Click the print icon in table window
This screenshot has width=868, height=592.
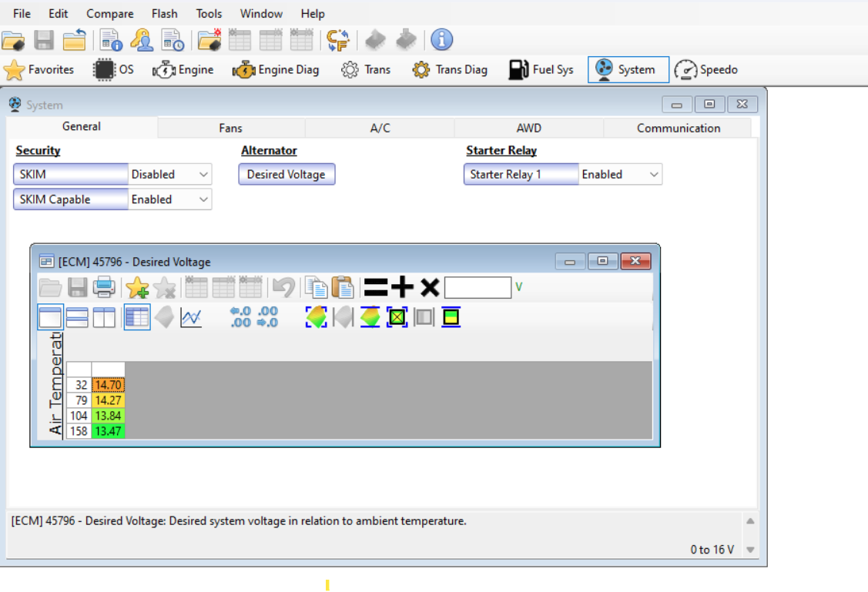pos(104,288)
